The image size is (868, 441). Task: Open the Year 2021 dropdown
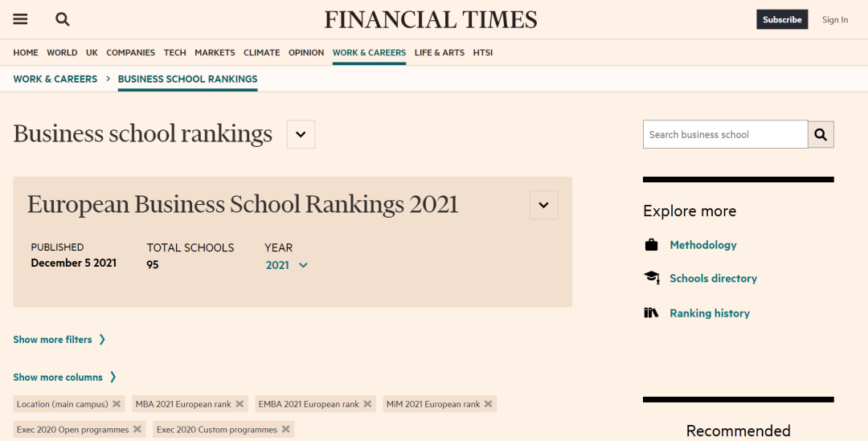click(287, 265)
